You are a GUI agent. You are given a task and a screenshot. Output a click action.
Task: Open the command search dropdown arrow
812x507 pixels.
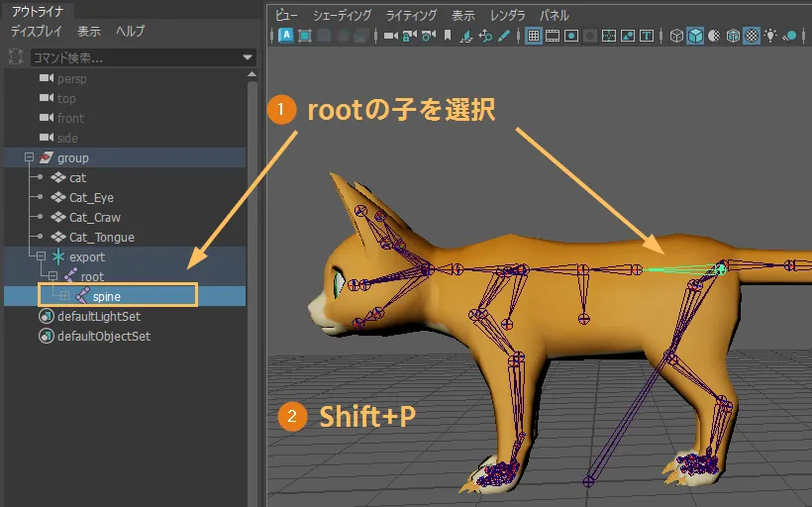(x=248, y=57)
